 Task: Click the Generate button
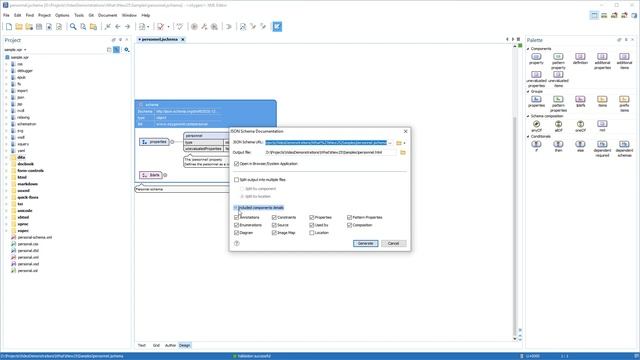click(365, 243)
